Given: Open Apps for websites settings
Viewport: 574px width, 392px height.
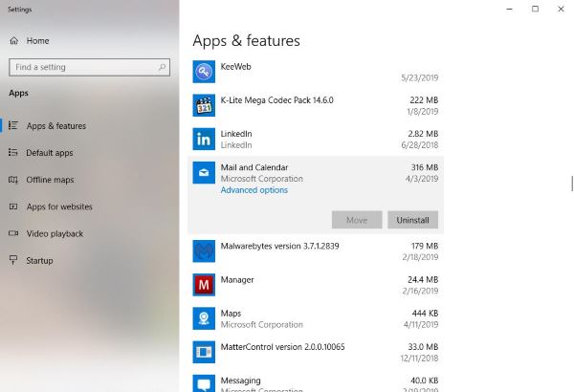Looking at the screenshot, I should coord(59,207).
